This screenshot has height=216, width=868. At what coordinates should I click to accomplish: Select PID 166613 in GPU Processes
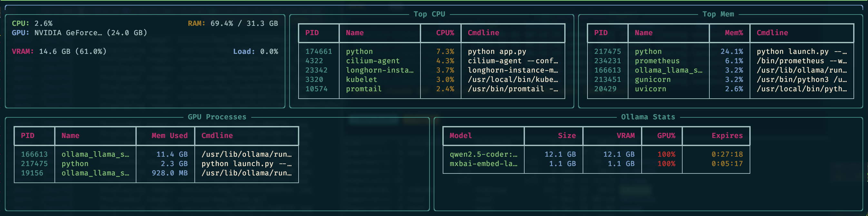[x=35, y=154]
